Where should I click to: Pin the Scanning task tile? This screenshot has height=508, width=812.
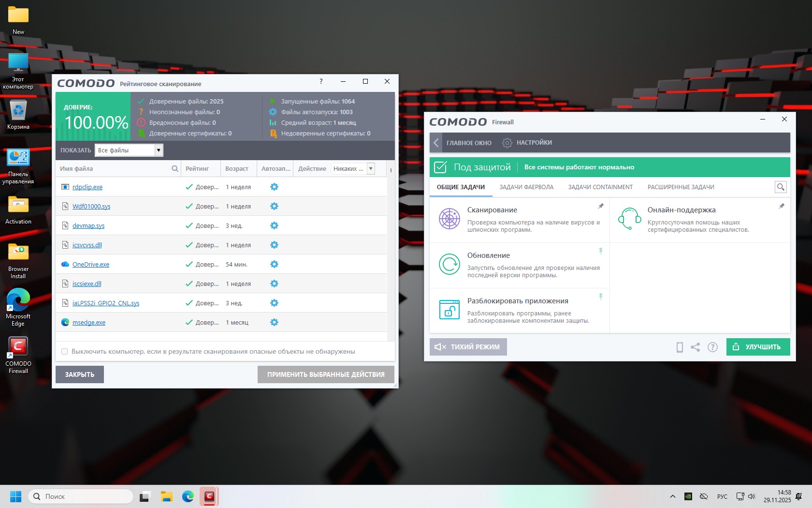click(601, 206)
